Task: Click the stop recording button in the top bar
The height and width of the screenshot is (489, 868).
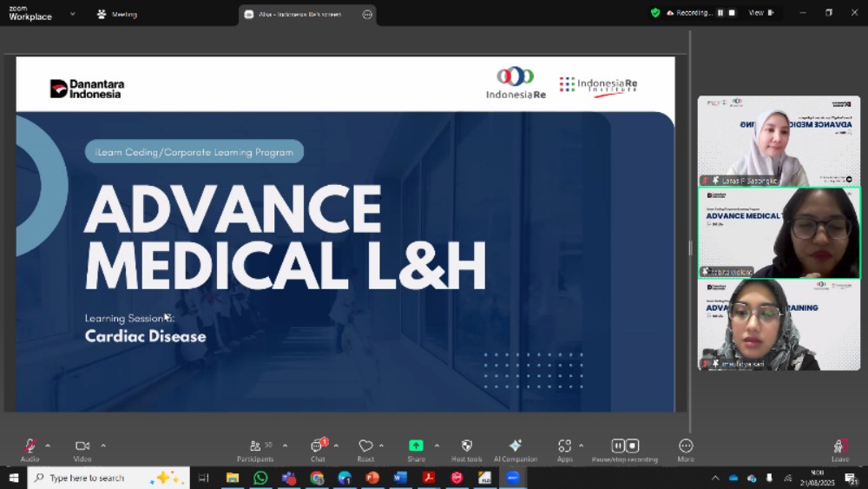Action: click(x=732, y=13)
